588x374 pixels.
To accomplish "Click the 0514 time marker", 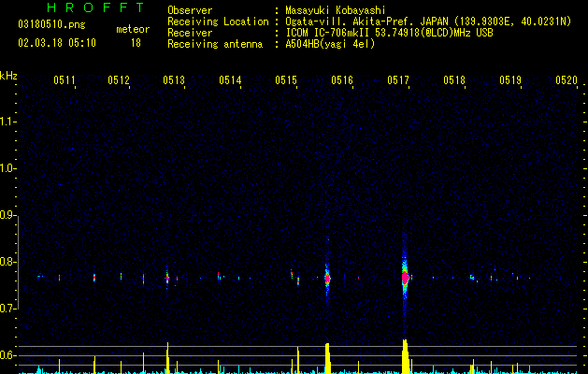I will pos(230,80).
